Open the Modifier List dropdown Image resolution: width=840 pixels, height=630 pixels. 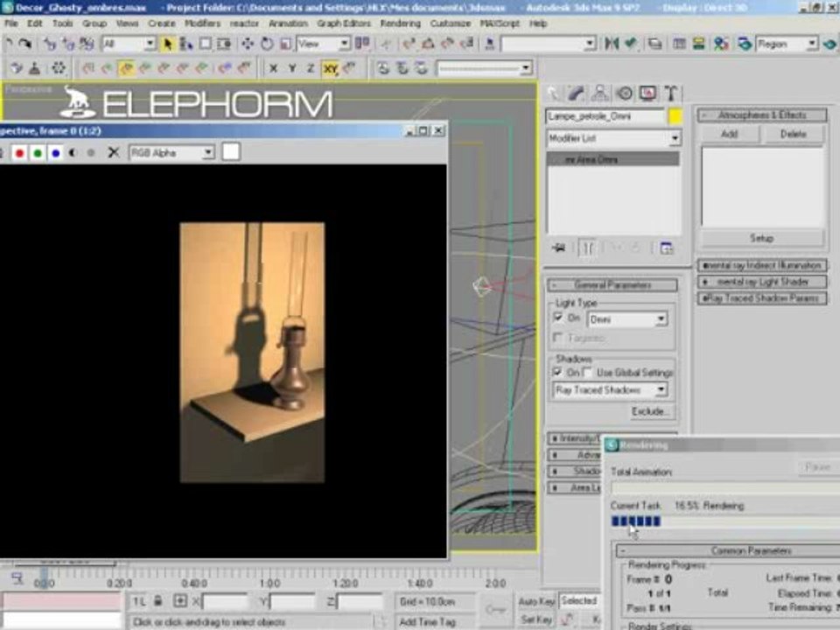[x=613, y=139]
